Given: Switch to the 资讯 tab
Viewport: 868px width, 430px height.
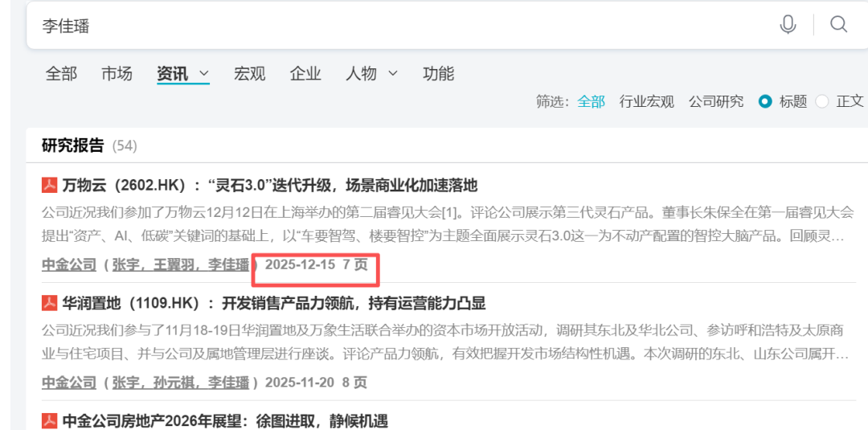Looking at the screenshot, I should coord(172,74).
